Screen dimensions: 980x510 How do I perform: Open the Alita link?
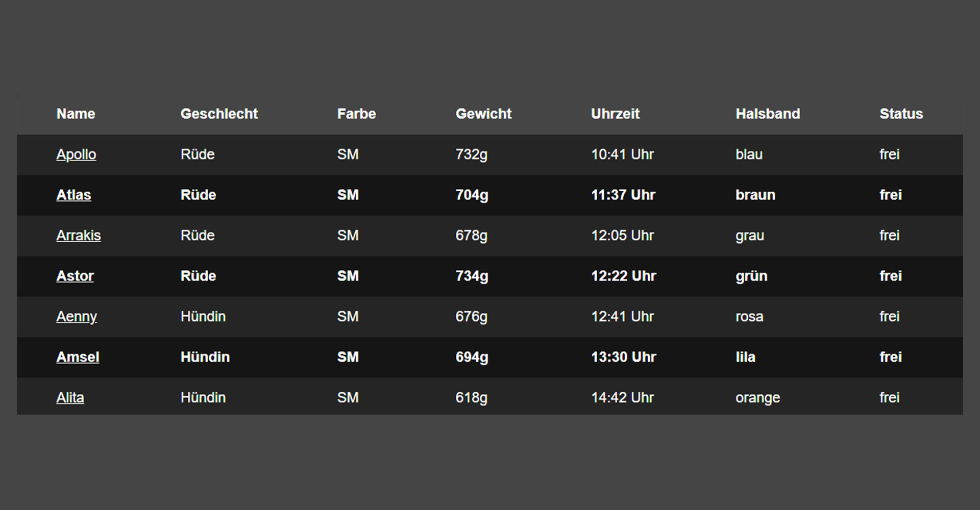[70, 398]
